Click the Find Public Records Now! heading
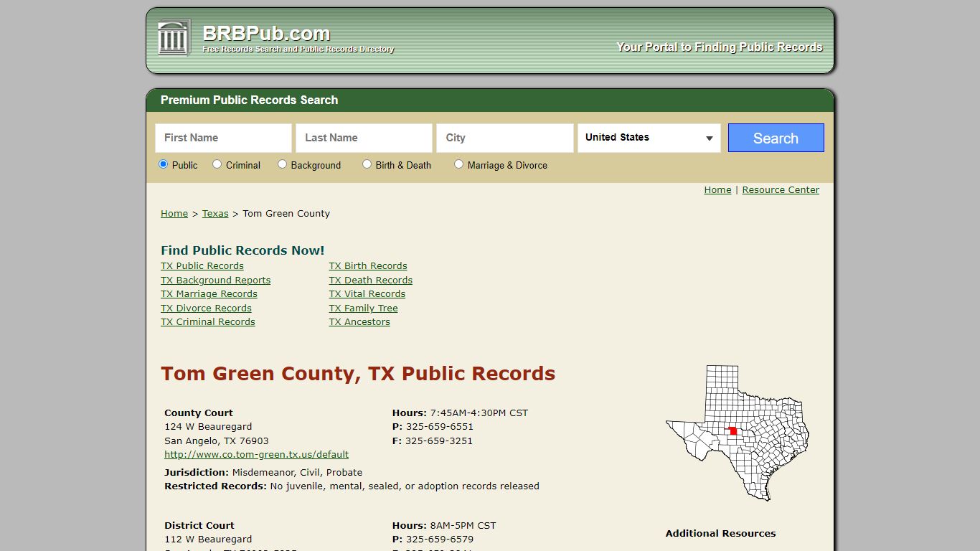 [x=242, y=250]
